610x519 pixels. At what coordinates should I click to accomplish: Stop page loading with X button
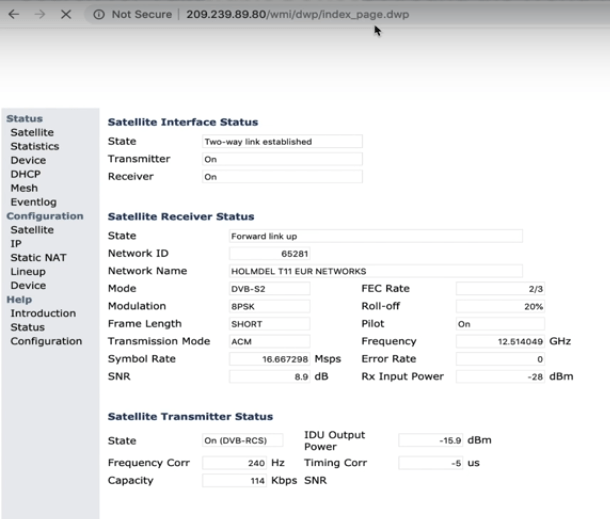point(65,15)
